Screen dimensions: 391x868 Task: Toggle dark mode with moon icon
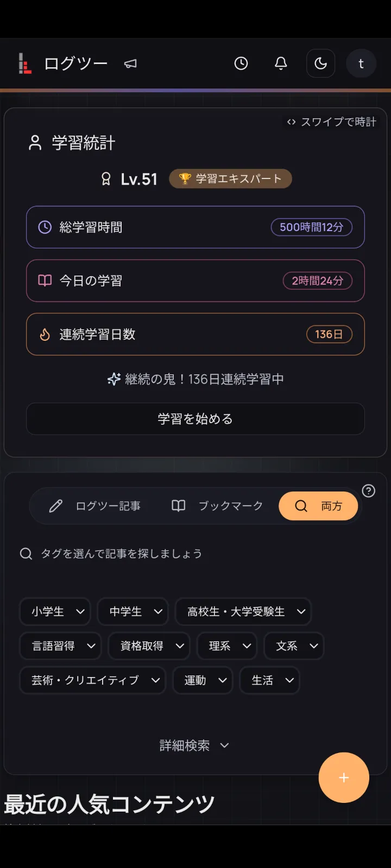coord(320,63)
